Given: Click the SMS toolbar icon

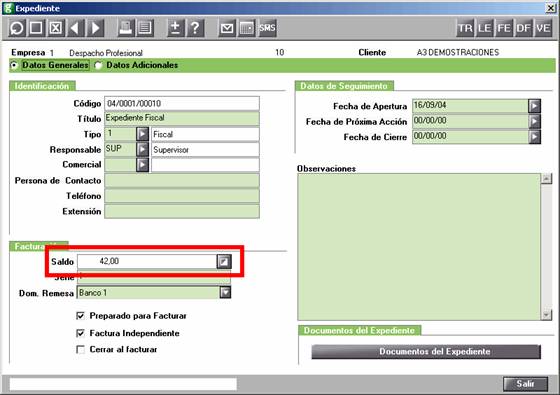Looking at the screenshot, I should pos(267,28).
